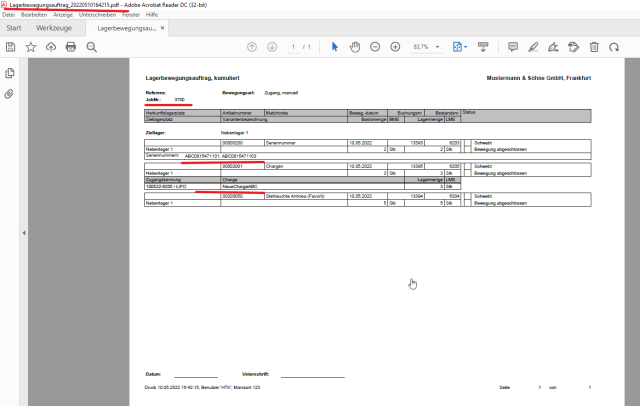Click the star bookmark icon
The image size is (640, 406).
[x=30, y=47]
